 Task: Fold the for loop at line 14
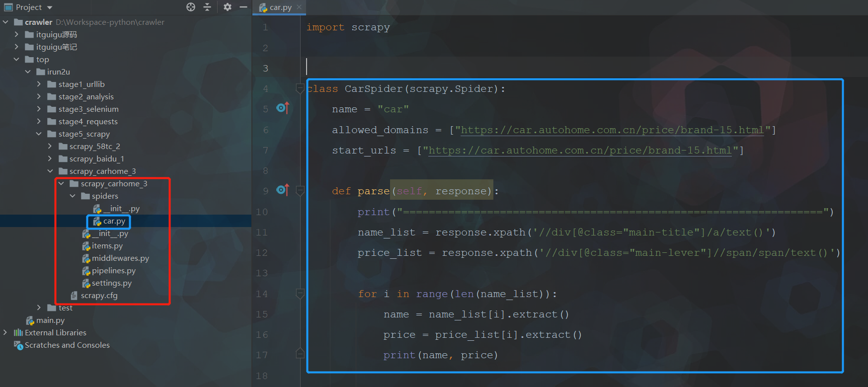[x=300, y=294]
